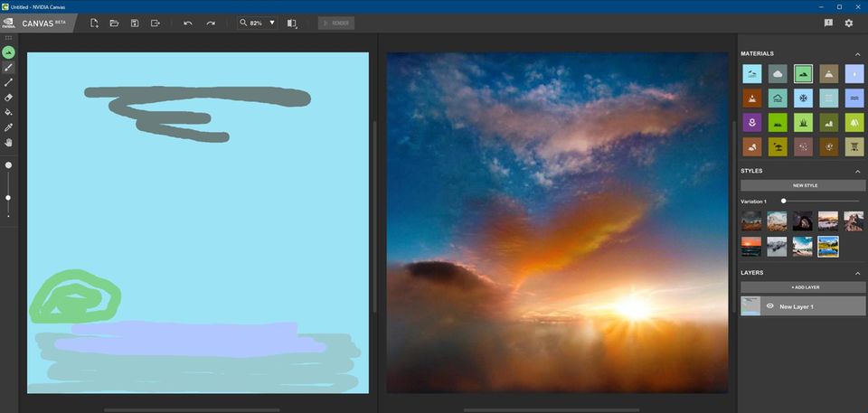Click the Render button

point(336,23)
